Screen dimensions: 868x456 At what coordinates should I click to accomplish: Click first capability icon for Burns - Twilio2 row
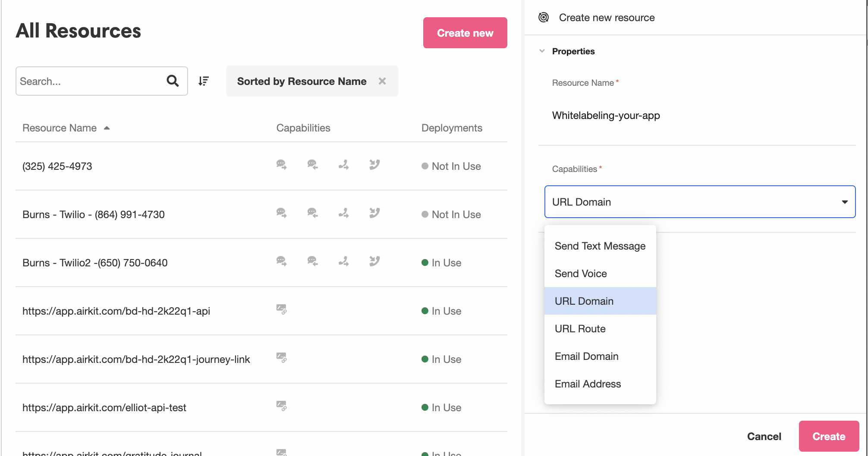tap(281, 261)
